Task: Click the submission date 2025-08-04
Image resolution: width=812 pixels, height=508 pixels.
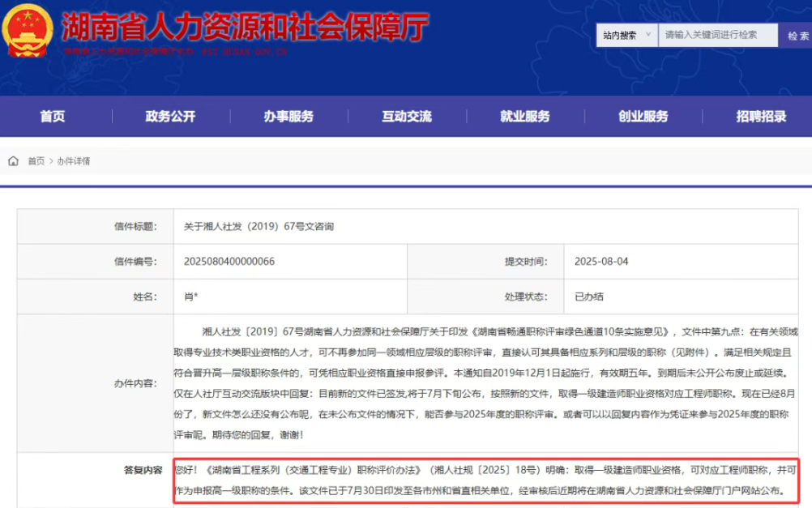Action: click(600, 262)
